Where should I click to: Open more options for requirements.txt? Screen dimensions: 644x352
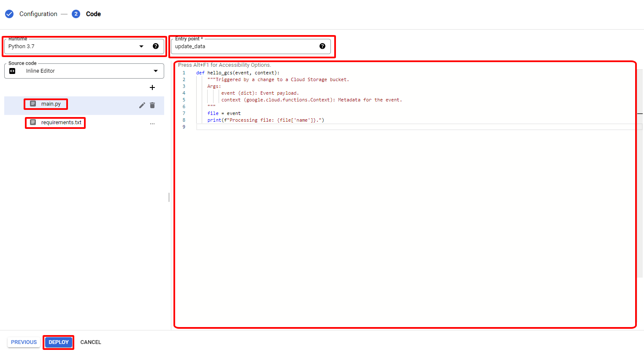point(152,123)
